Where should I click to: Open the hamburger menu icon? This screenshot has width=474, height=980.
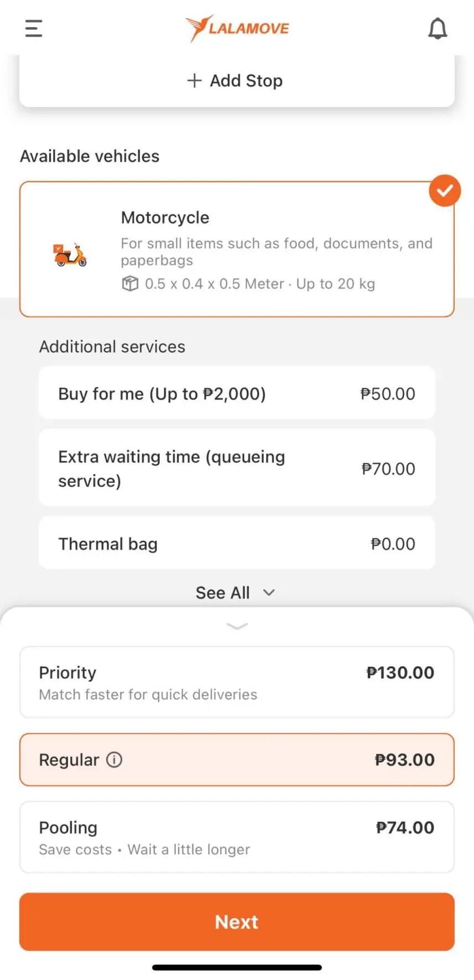point(34,28)
